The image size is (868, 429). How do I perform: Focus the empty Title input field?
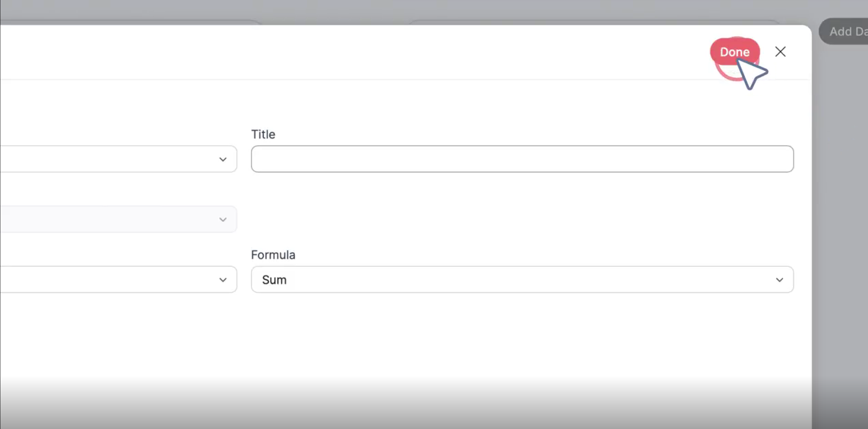pos(522,159)
